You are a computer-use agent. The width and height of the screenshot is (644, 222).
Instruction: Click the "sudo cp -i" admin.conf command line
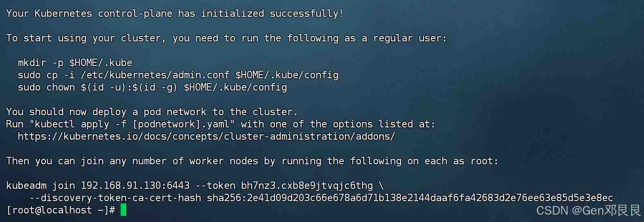click(178, 75)
